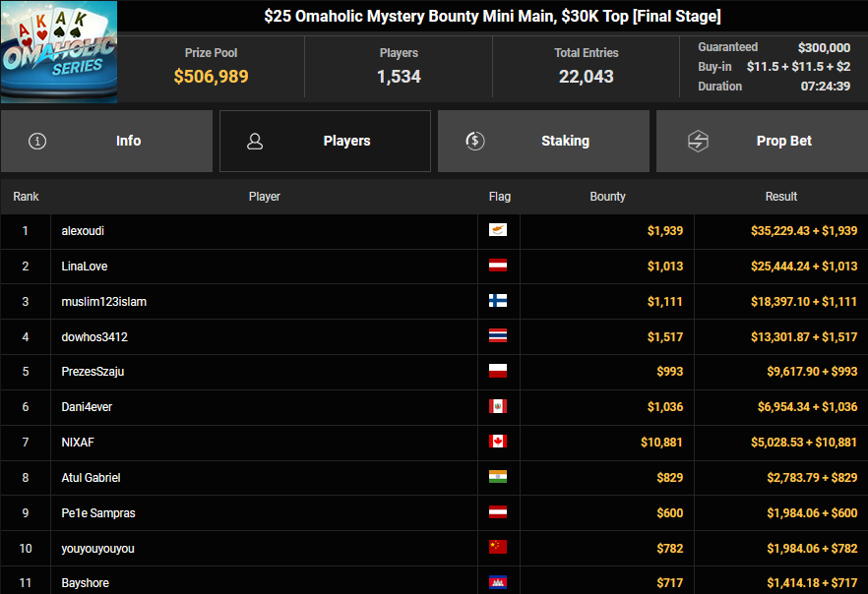This screenshot has height=594, width=868.
Task: Click the info circle icon
Action: [x=37, y=141]
